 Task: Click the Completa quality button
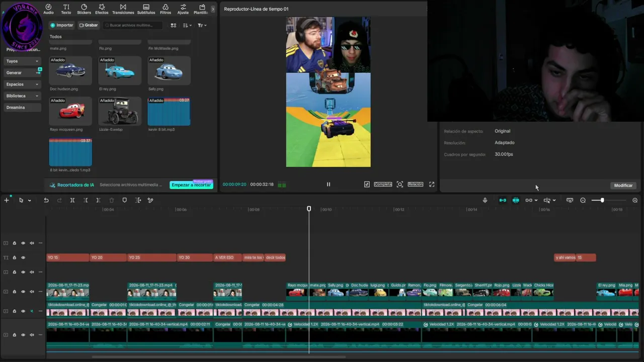click(x=383, y=185)
